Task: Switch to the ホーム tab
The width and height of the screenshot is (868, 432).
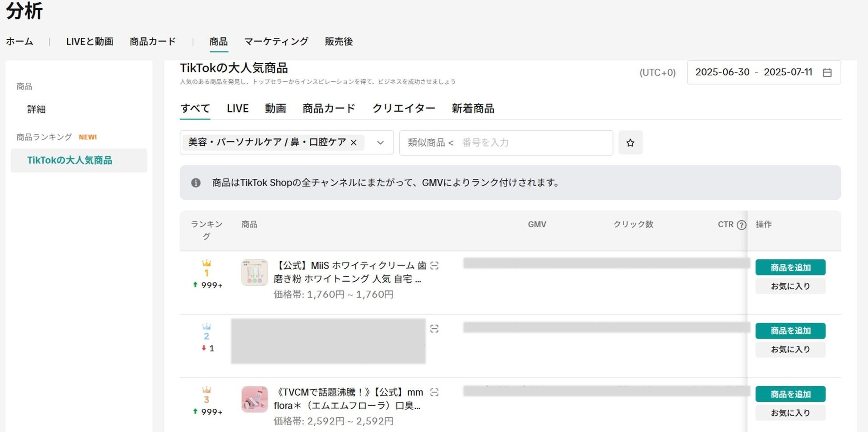Action: pyautogui.click(x=20, y=41)
